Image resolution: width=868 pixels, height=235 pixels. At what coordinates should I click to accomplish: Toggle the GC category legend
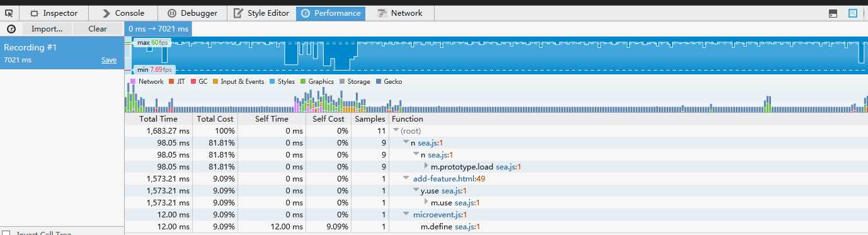coord(193,82)
